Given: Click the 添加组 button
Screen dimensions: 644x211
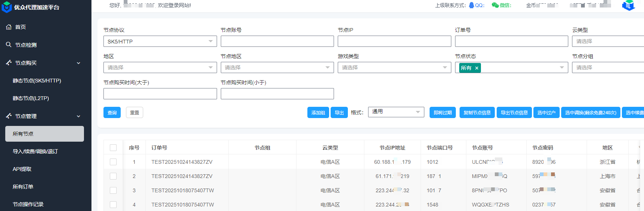Looking at the screenshot, I should (318, 112).
